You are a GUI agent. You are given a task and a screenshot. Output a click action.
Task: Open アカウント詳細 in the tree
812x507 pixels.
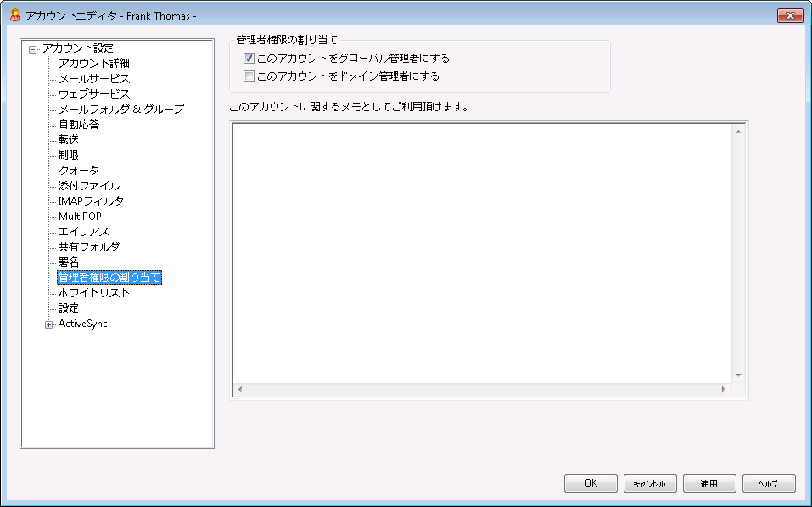click(x=93, y=63)
